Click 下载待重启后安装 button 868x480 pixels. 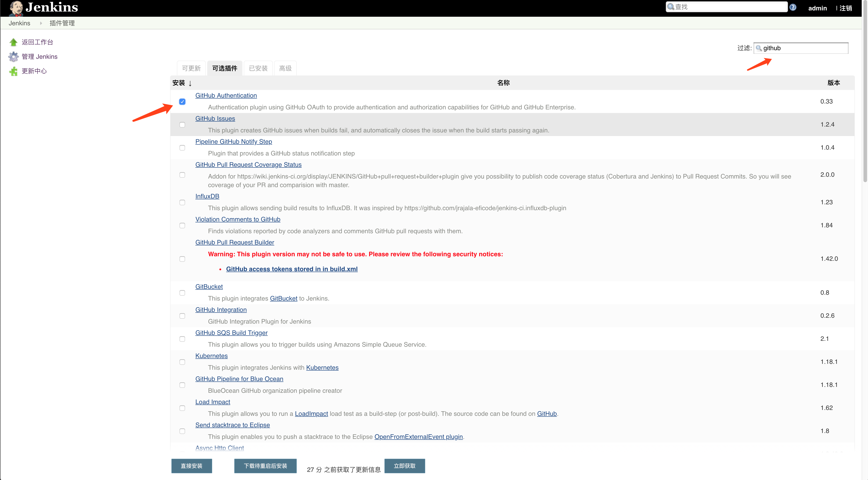coord(266,465)
